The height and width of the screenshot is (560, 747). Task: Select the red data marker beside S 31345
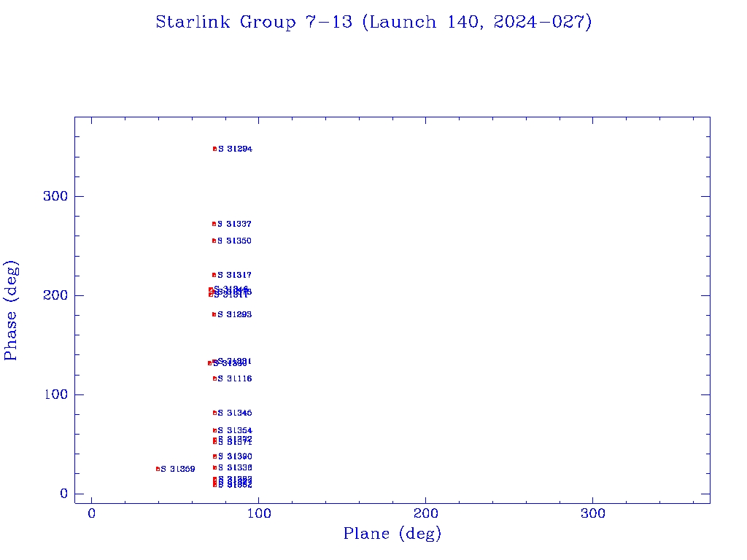tap(214, 413)
